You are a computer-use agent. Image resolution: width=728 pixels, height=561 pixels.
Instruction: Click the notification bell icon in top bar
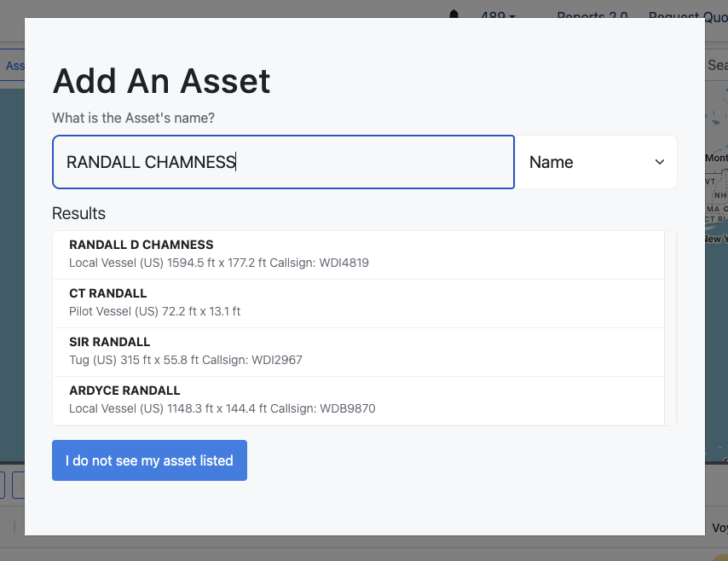click(454, 14)
